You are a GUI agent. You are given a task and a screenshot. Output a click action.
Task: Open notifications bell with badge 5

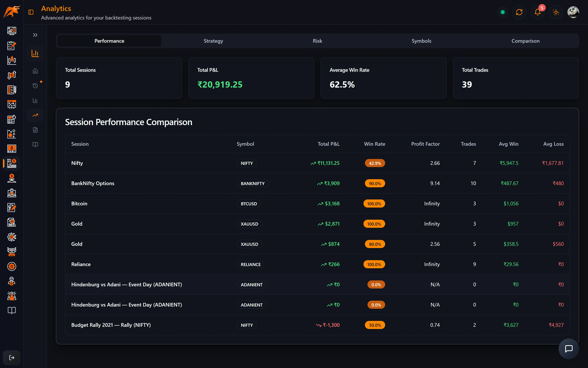click(x=537, y=12)
